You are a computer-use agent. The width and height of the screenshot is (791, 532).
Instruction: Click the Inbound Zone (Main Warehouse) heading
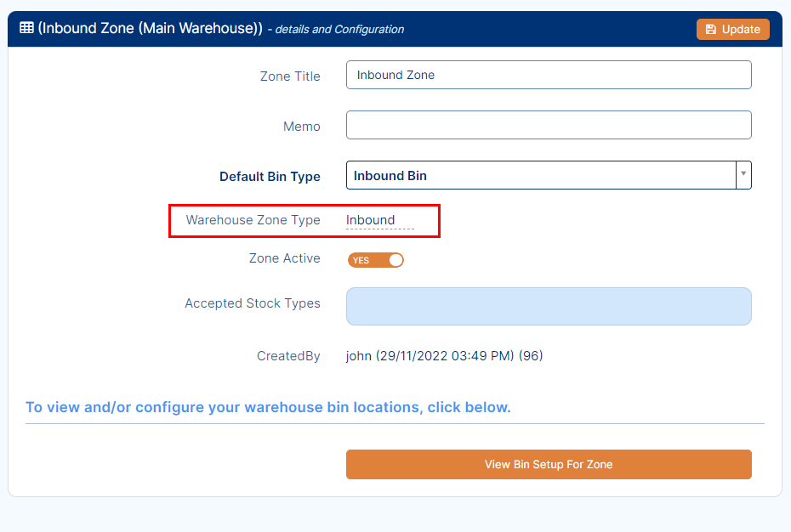coord(151,28)
